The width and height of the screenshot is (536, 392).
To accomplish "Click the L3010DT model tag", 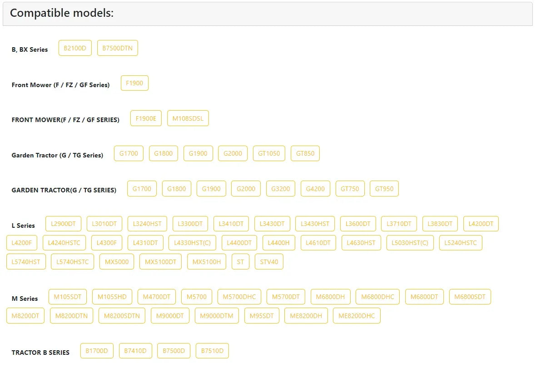I will pos(104,224).
